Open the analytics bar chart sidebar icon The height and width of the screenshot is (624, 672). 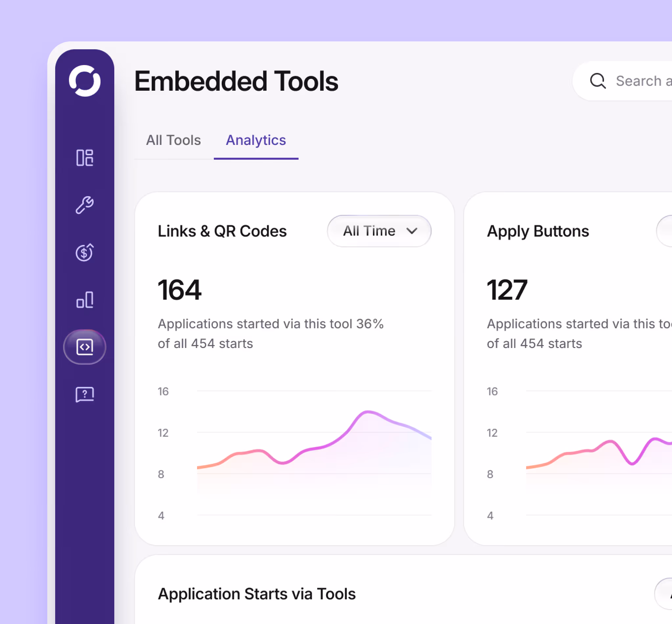[85, 300]
